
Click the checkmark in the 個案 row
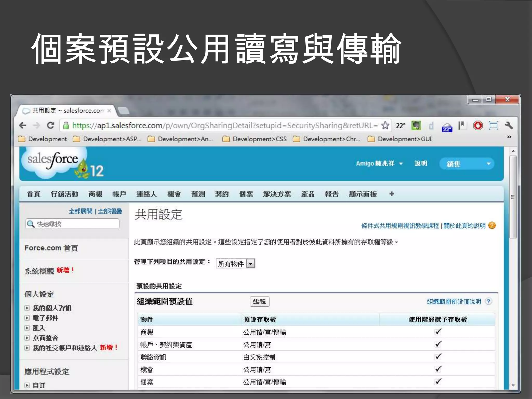click(x=438, y=382)
